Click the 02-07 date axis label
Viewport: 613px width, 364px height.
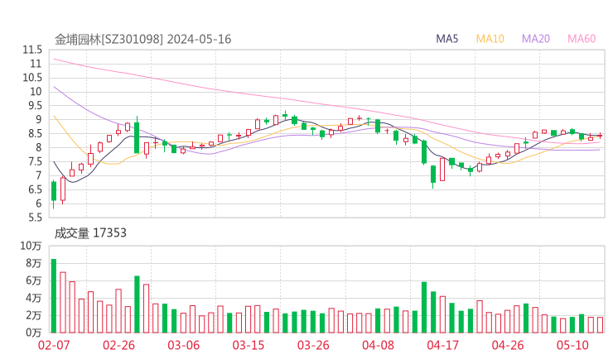[x=54, y=345]
